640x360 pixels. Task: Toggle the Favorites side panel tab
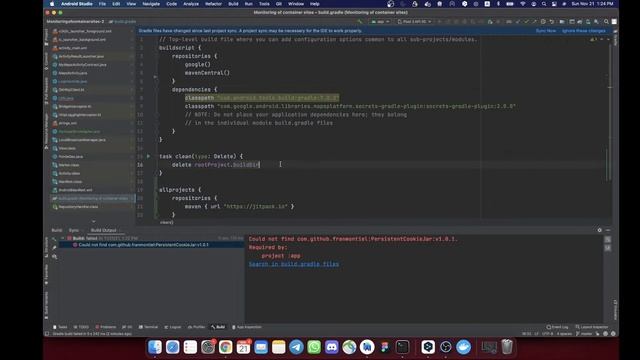(46, 275)
